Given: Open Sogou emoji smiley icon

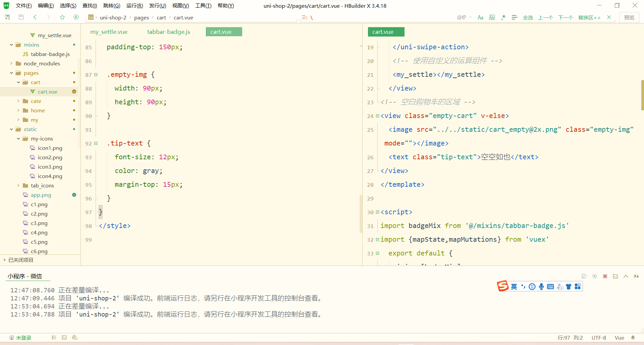Looking at the screenshot, I should coord(532,286).
